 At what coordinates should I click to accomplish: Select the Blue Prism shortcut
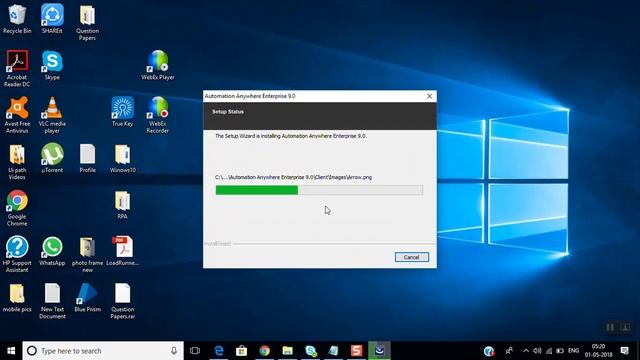87,298
